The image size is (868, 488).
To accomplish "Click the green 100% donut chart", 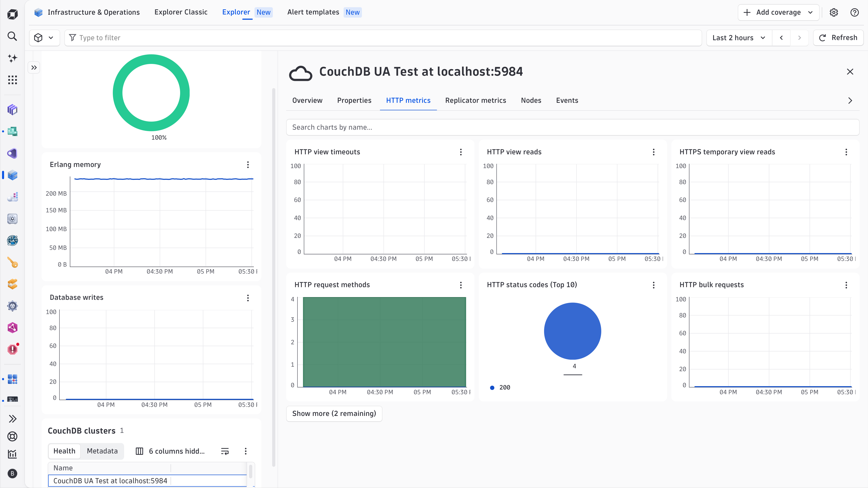I will (151, 93).
